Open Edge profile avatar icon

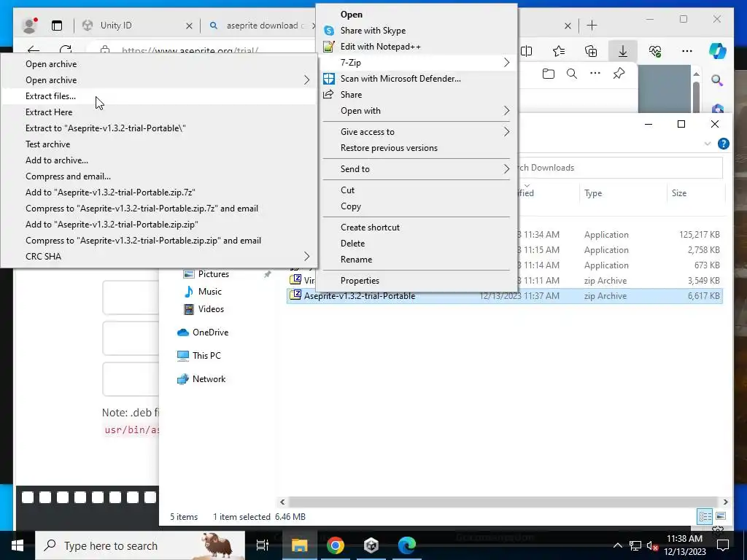pyautogui.click(x=29, y=26)
